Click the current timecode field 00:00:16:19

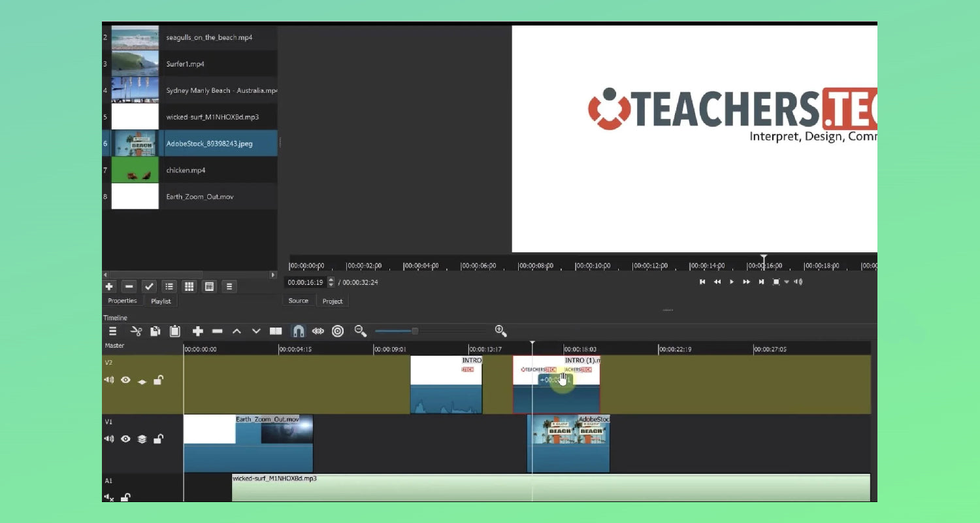305,282
